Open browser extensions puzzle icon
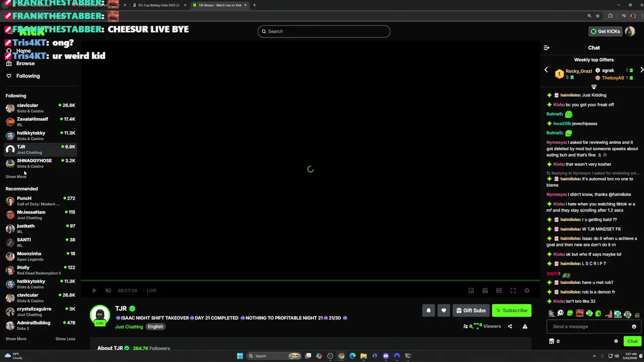This screenshot has height=362, width=644. click(610, 16)
